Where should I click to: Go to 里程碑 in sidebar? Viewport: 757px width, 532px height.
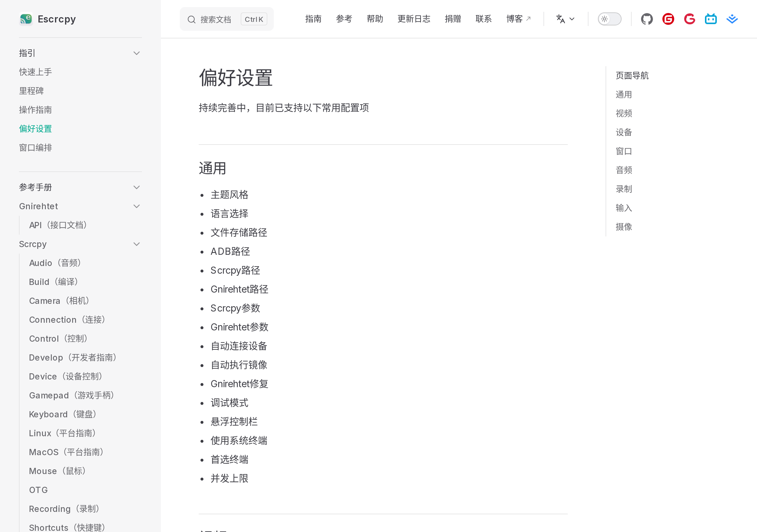click(x=31, y=91)
